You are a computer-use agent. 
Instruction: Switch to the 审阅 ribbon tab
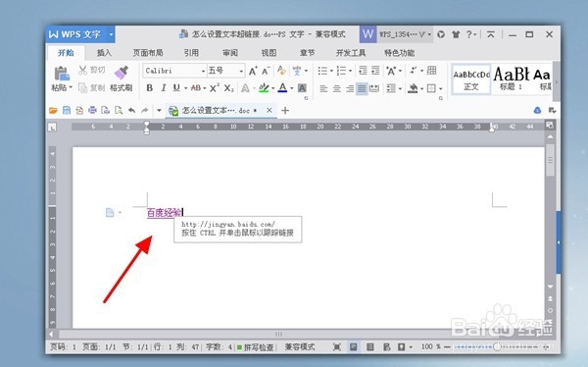coord(230,53)
